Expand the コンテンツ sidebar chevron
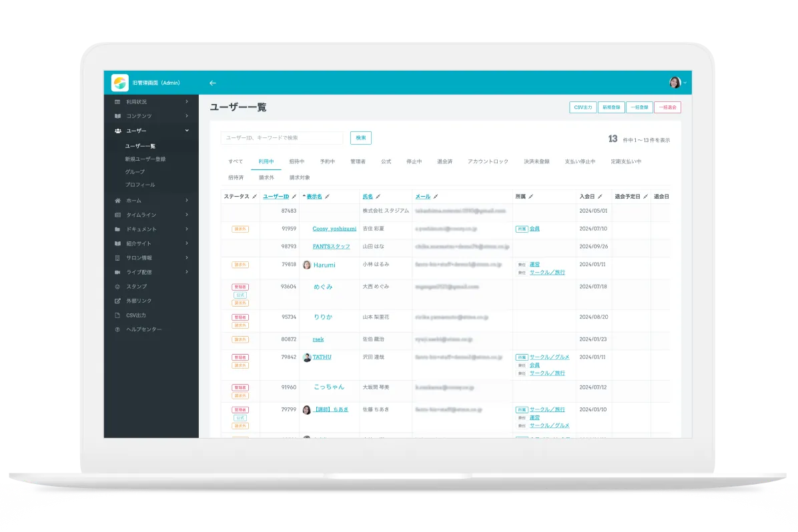 click(187, 116)
